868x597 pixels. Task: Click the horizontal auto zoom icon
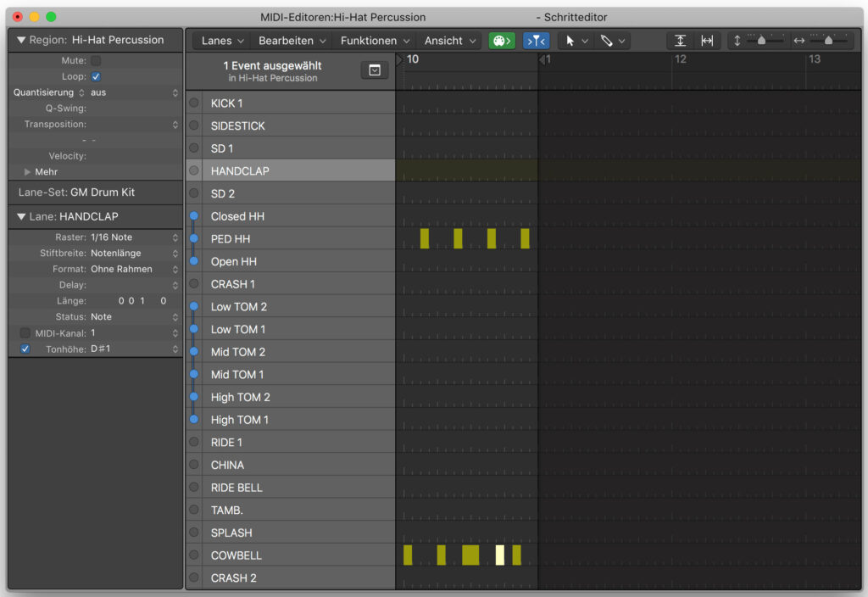pyautogui.click(x=707, y=41)
